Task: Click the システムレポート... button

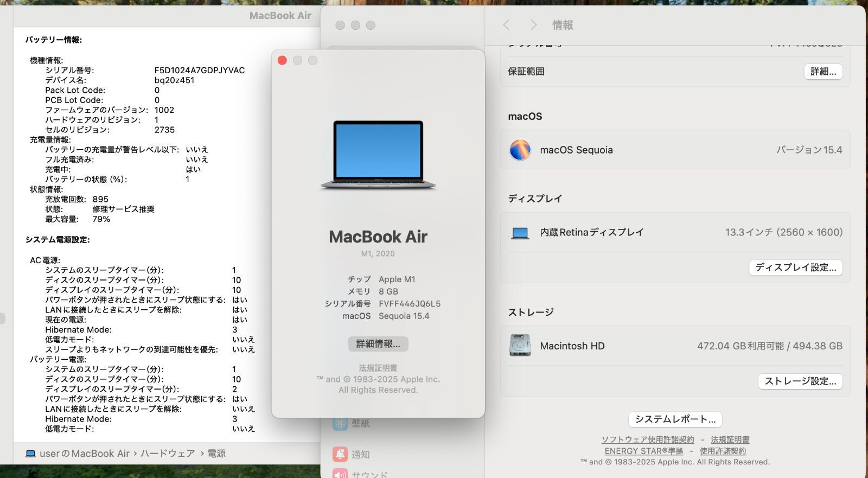Action: pos(675,419)
